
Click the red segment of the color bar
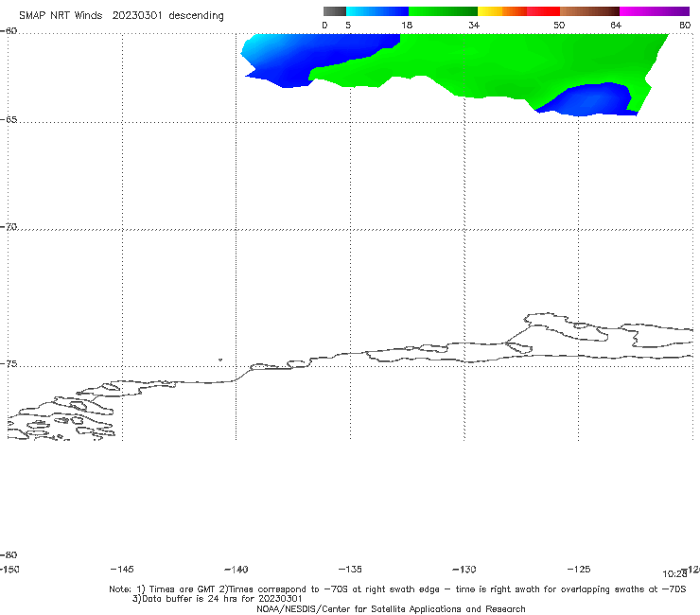(543, 11)
